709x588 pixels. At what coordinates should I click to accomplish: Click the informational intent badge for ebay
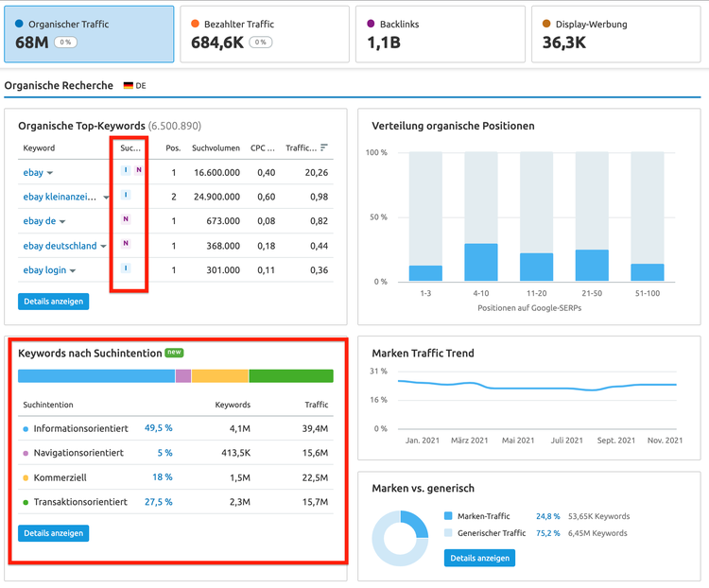tap(126, 170)
